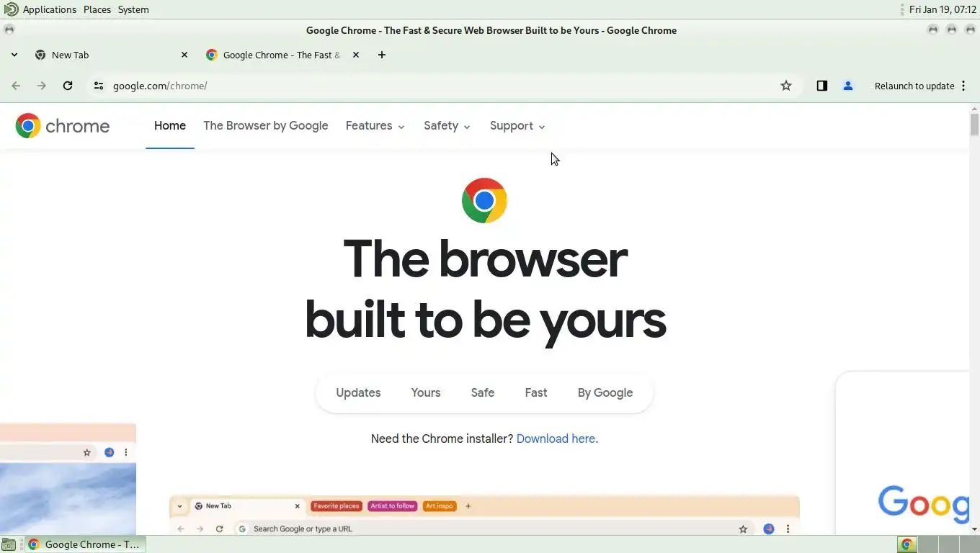Click the browser back arrow
The height and width of the screenshot is (553, 980).
point(16,86)
